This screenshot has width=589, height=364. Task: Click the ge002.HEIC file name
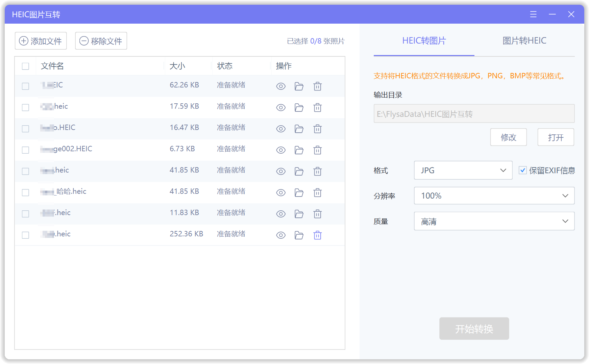point(66,149)
